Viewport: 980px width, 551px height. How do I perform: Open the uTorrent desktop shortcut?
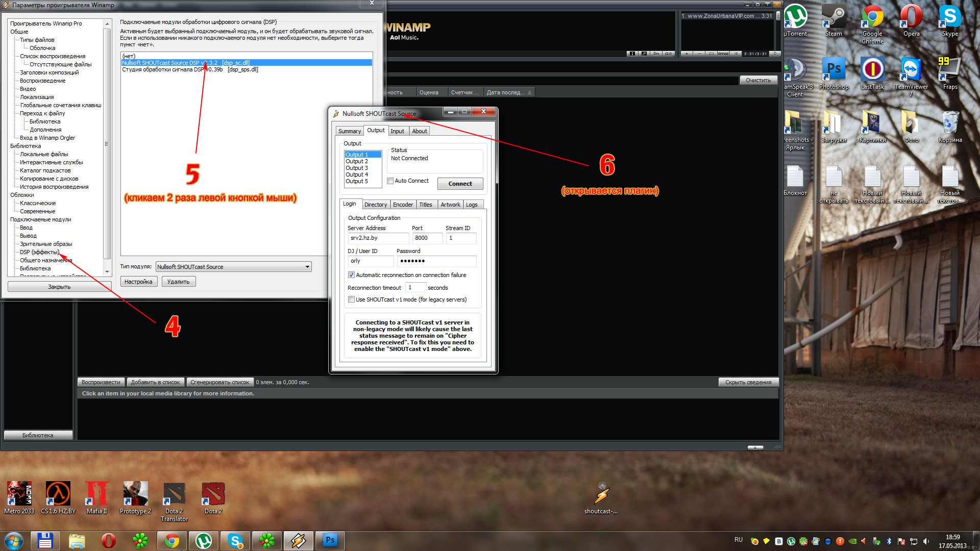point(796,21)
